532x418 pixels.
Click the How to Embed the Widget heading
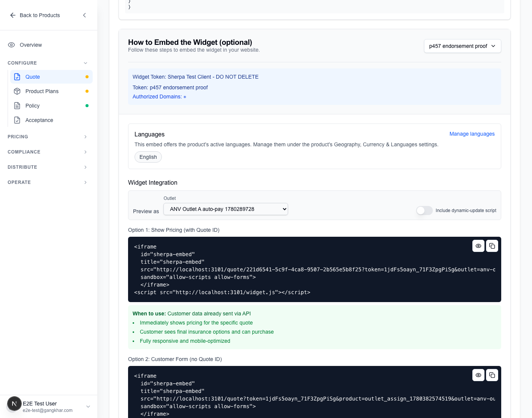[190, 42]
